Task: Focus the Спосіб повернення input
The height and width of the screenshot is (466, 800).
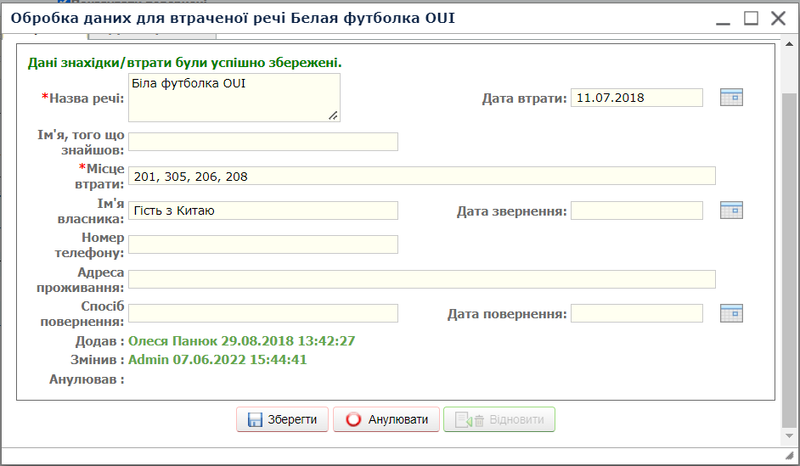Action: 263,313
